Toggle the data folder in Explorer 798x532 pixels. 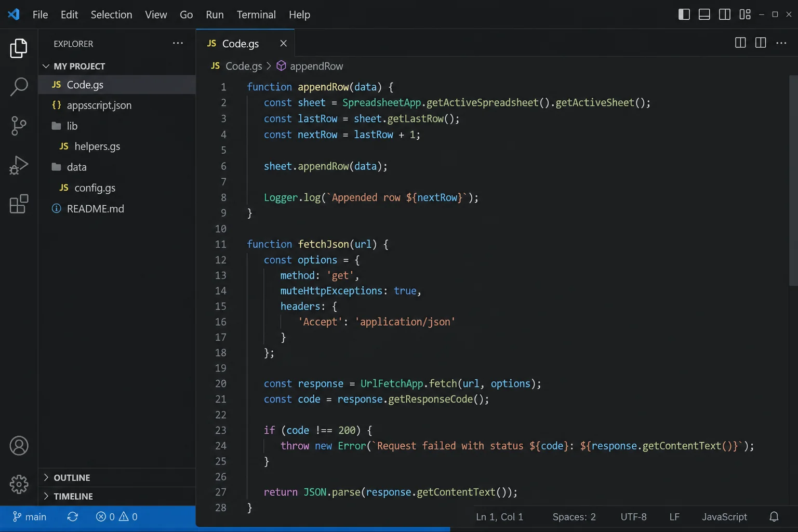(117, 167)
